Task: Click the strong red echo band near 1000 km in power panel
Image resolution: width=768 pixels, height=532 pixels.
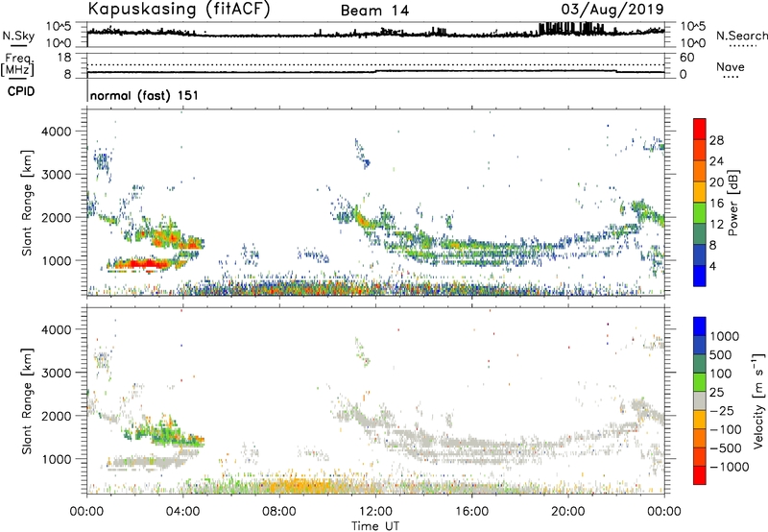Action: pos(143,264)
